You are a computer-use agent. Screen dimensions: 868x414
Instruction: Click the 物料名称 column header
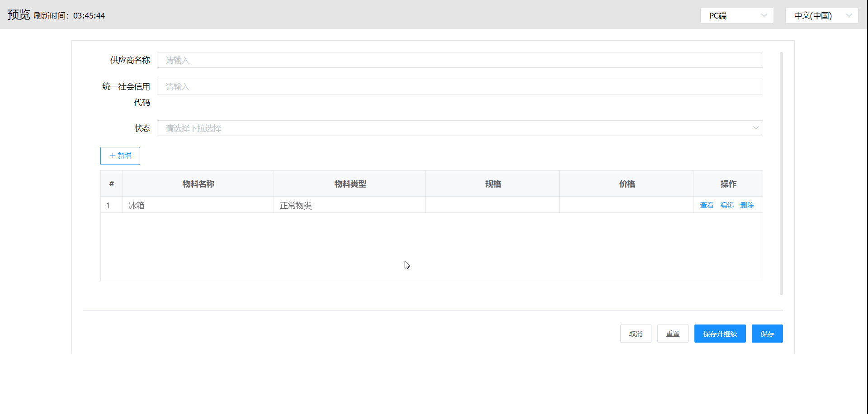point(198,184)
